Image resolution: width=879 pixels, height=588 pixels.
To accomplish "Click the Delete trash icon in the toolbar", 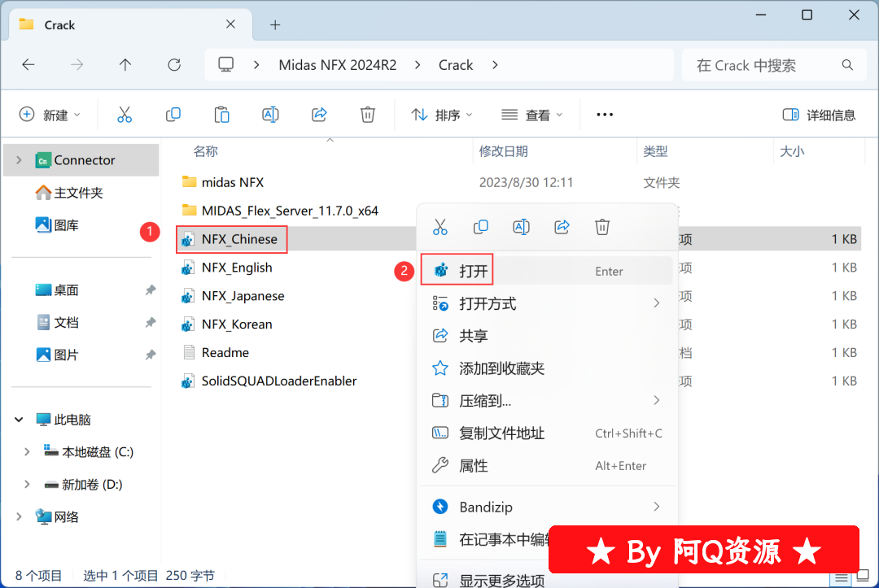I will tap(368, 115).
